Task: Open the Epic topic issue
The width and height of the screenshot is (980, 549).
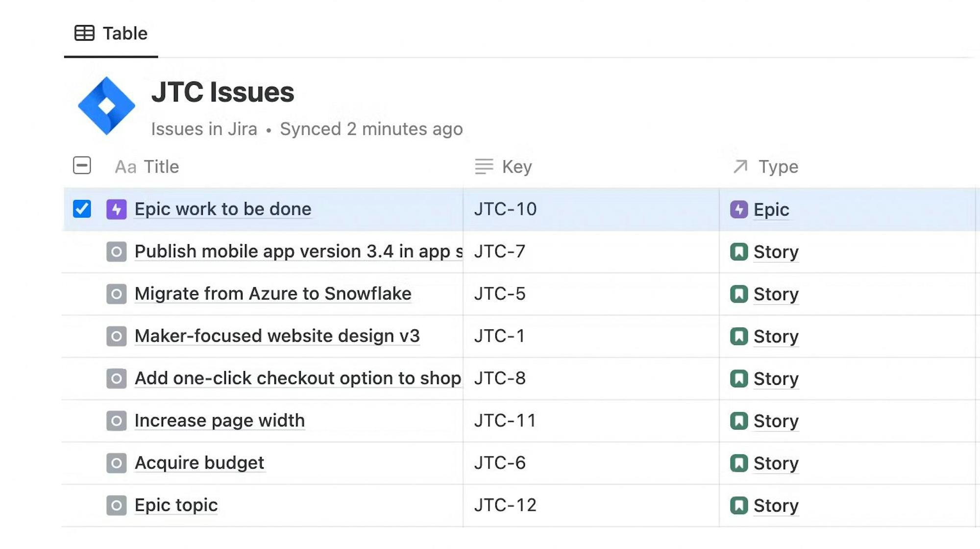Action: [176, 505]
